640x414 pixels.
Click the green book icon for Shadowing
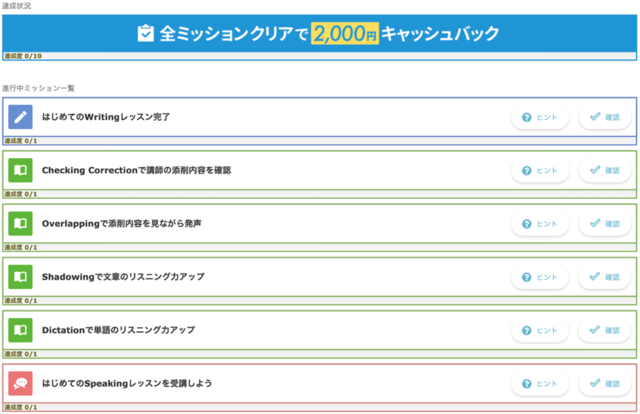point(20,276)
